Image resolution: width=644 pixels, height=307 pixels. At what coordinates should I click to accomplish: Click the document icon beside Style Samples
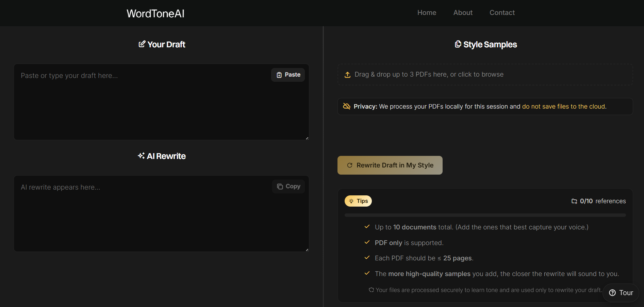(x=458, y=44)
